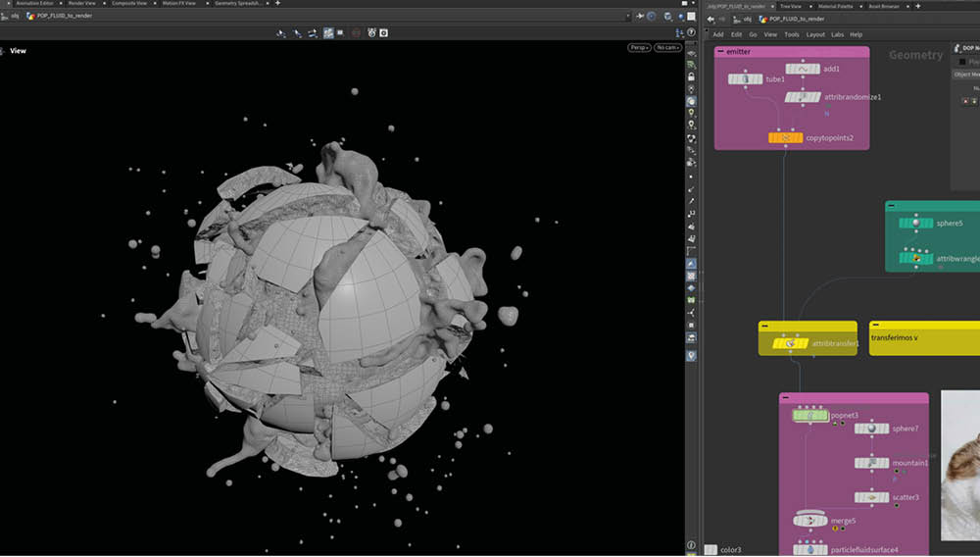
Task: Open the Layout menu in network editor
Action: (814, 34)
